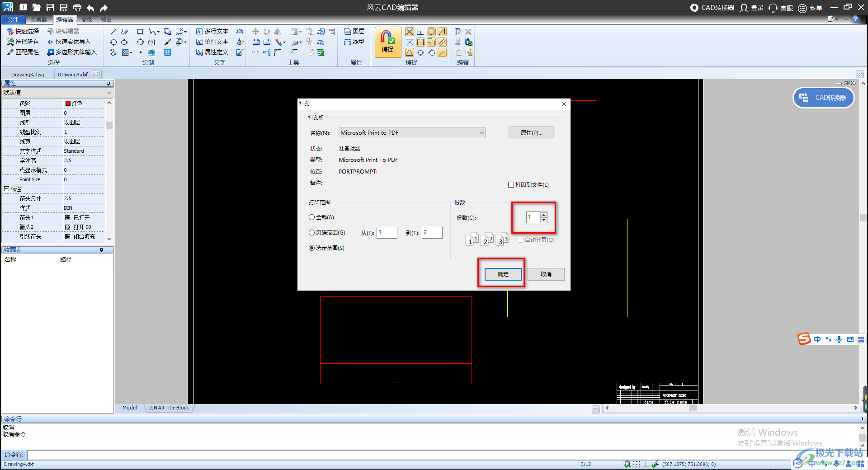
Task: Toggle the large Snap (捕捉) button
Action: 387,42
